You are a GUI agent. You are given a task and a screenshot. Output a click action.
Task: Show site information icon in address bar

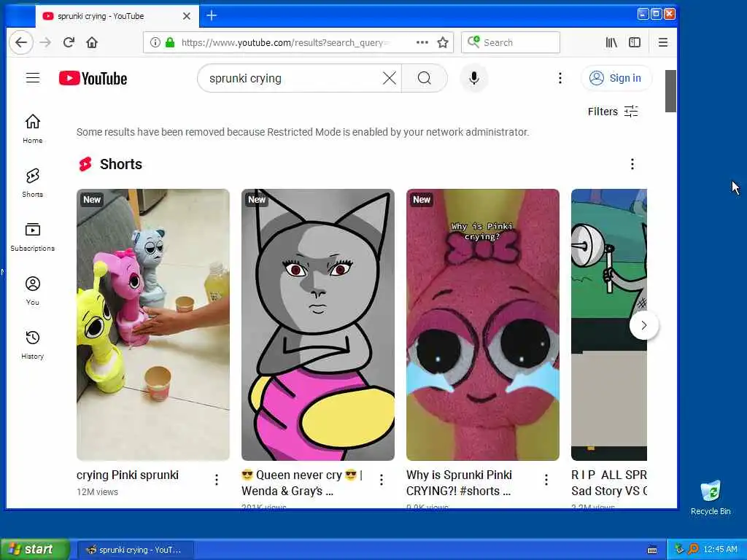(x=155, y=42)
